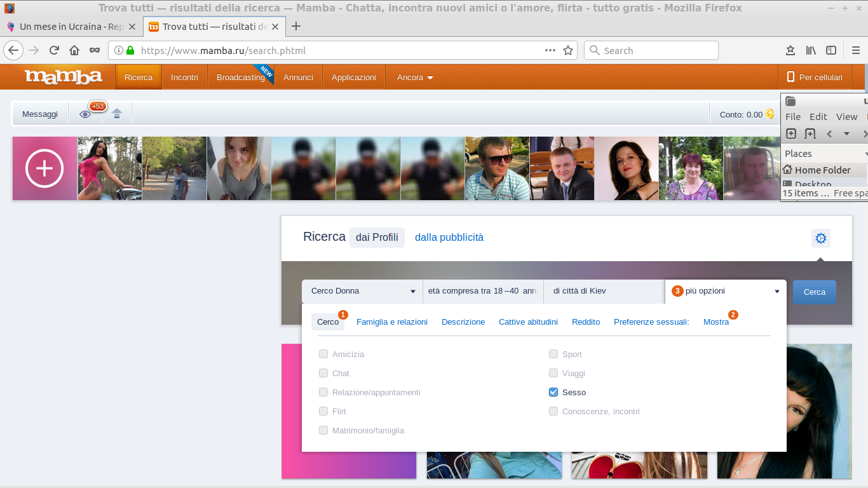Switch to Famiglia e relazioni tab

391,322
